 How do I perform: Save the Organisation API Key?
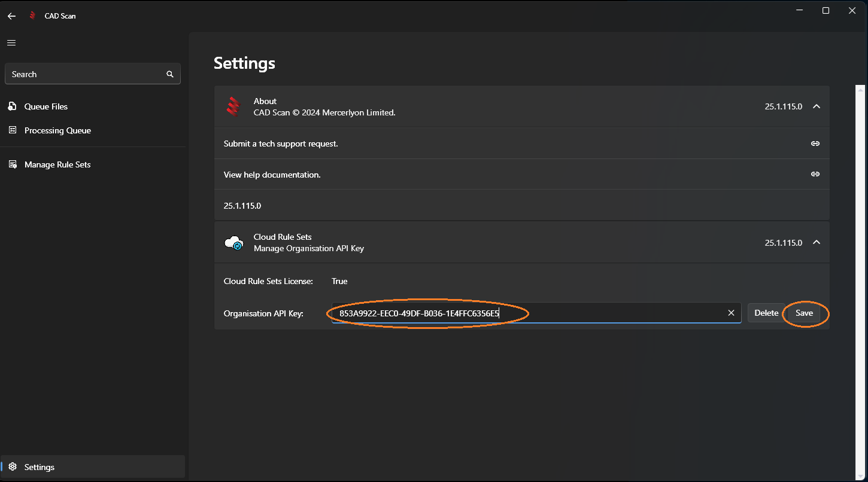pos(804,313)
